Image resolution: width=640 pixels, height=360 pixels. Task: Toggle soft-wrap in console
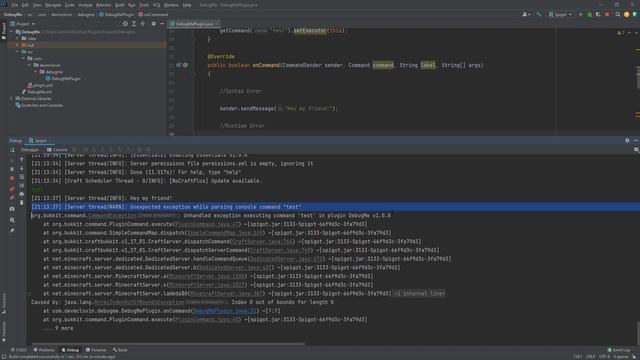click(22, 177)
